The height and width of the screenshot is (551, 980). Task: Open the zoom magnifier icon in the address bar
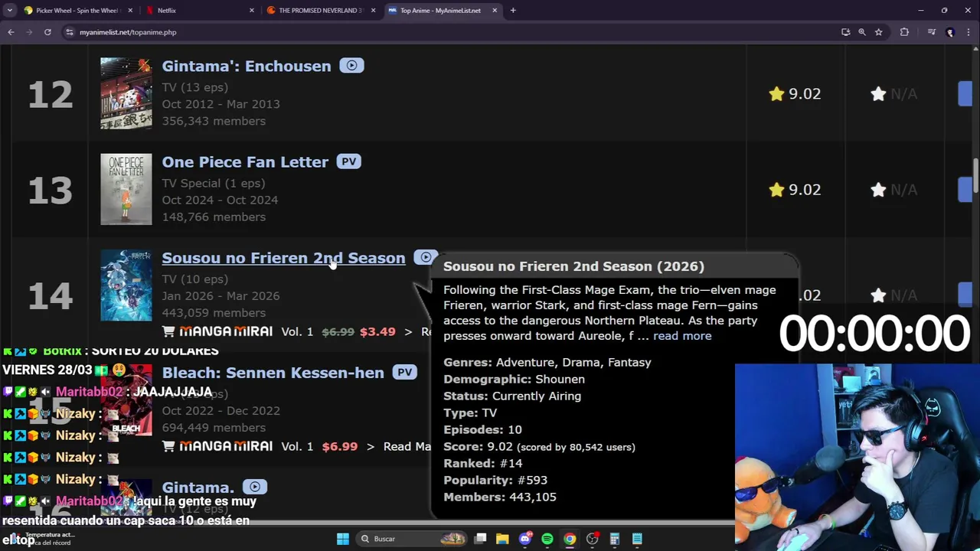(862, 32)
